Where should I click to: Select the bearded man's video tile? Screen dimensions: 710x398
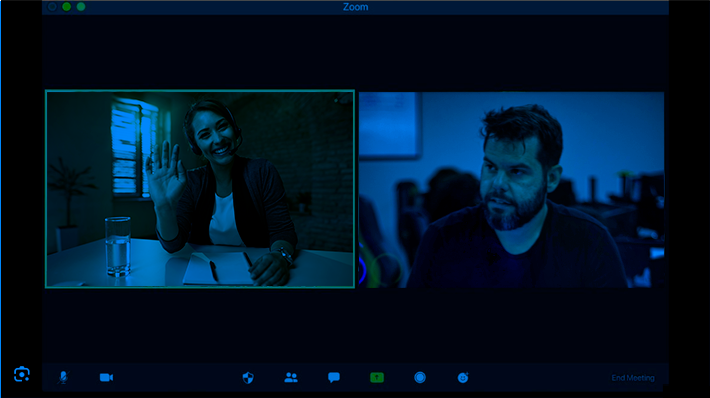pos(511,190)
